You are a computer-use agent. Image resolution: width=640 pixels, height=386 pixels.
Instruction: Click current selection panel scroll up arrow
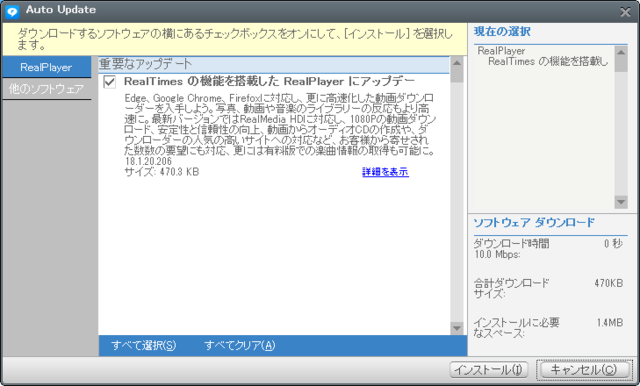click(x=621, y=52)
